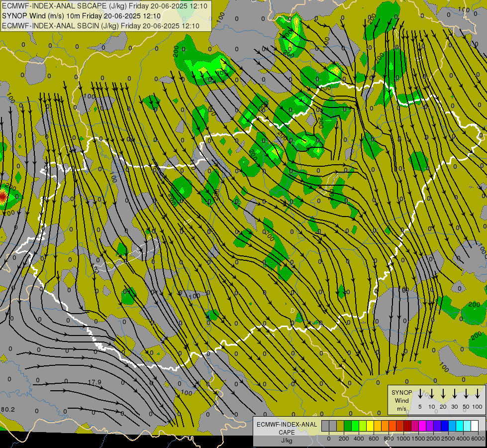Click the CAPE label in the color legend

pos(287,432)
